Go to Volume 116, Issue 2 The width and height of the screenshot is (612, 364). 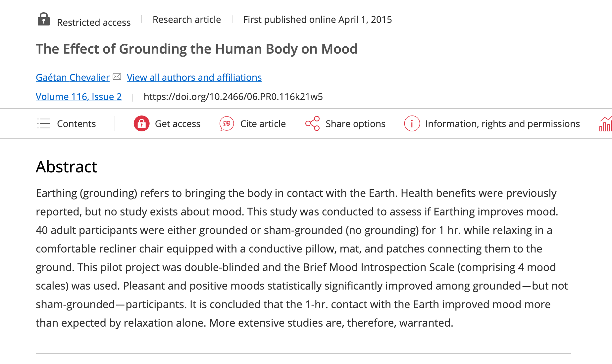coord(78,97)
